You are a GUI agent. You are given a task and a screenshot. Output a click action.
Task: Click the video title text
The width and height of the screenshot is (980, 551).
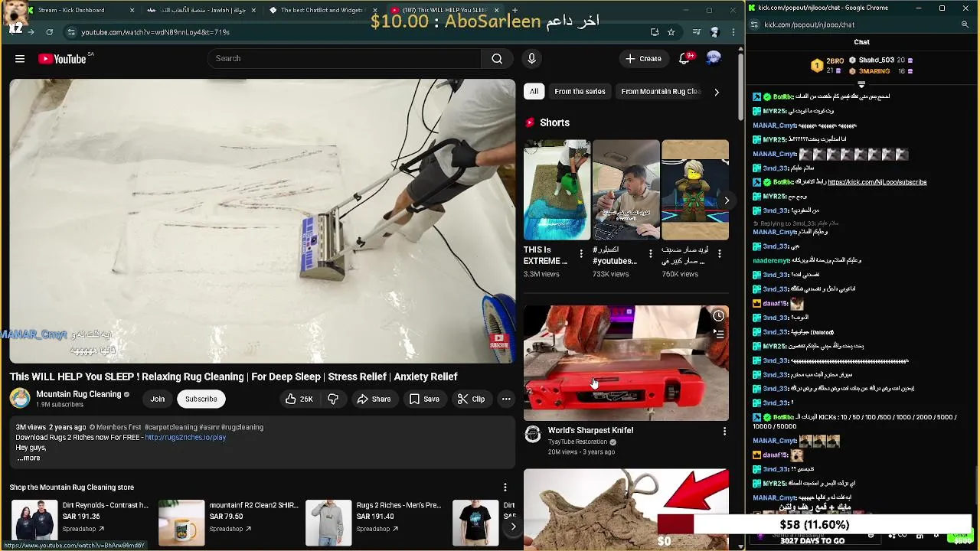[x=234, y=377]
